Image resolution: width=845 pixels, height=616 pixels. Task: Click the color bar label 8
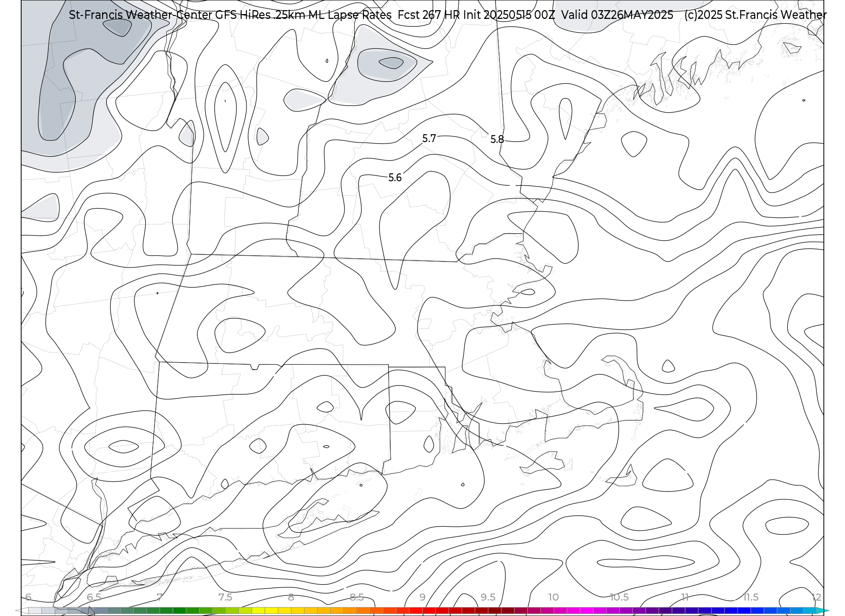291,597
